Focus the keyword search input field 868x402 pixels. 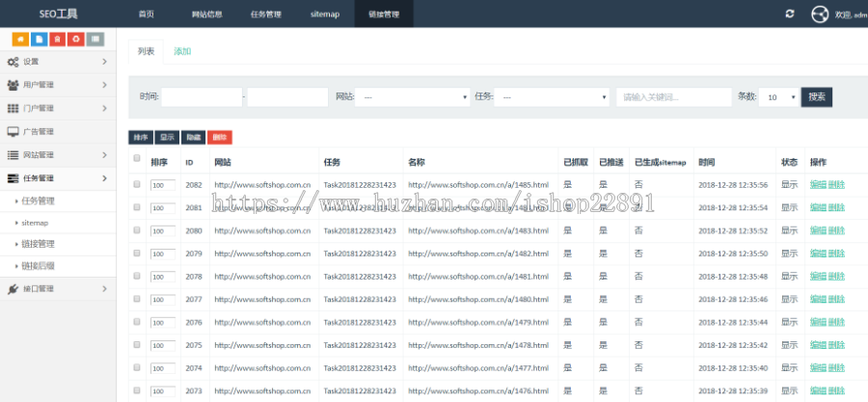(x=674, y=97)
